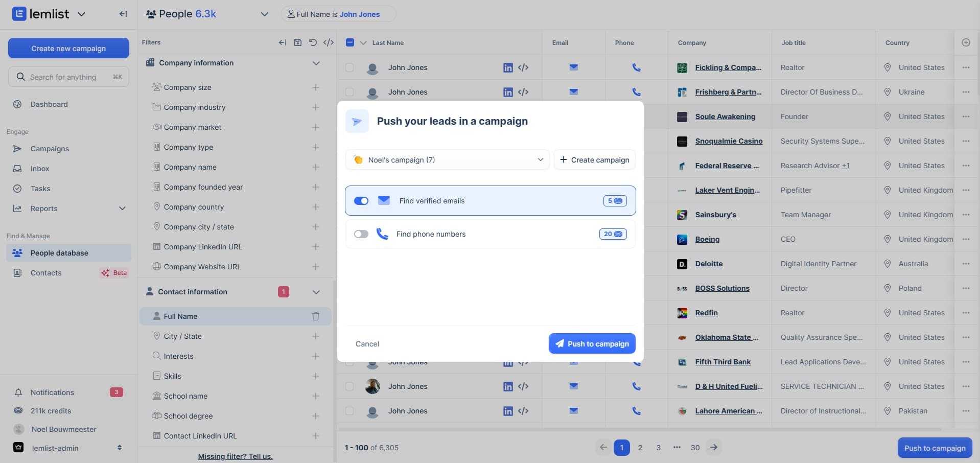Image resolution: width=980 pixels, height=463 pixels.
Task: Select the Full Name filter row
Action: [x=236, y=316]
